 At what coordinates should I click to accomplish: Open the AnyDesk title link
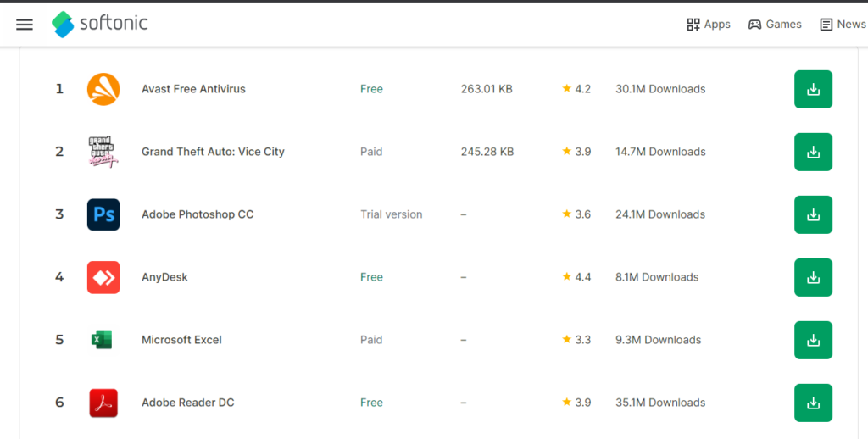point(164,277)
